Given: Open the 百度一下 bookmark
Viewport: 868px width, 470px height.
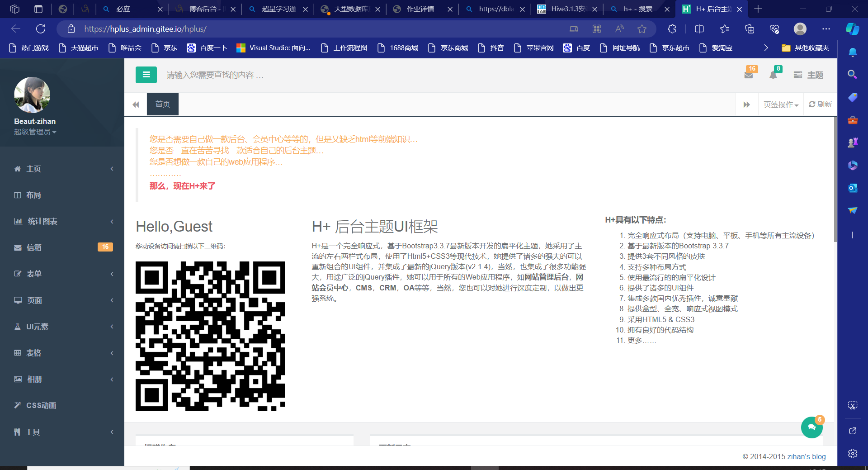Looking at the screenshot, I should click(x=207, y=48).
